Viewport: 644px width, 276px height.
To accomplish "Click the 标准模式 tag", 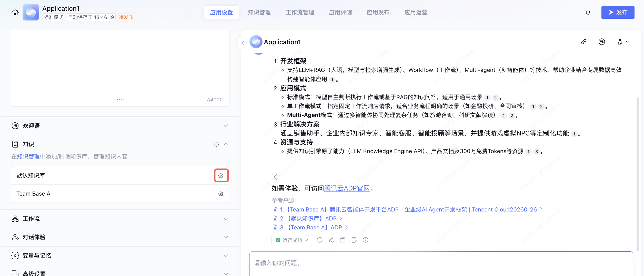I will 54,17.
